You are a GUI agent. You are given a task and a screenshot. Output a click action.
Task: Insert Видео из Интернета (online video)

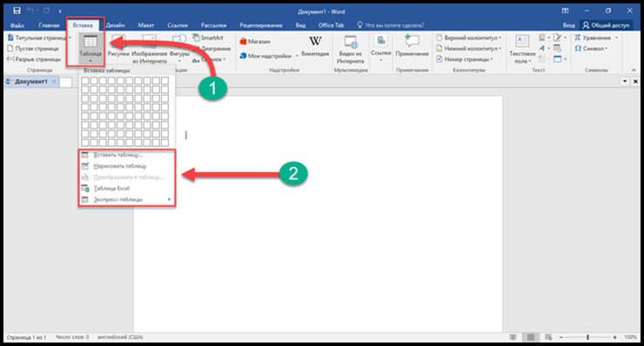coord(351,50)
